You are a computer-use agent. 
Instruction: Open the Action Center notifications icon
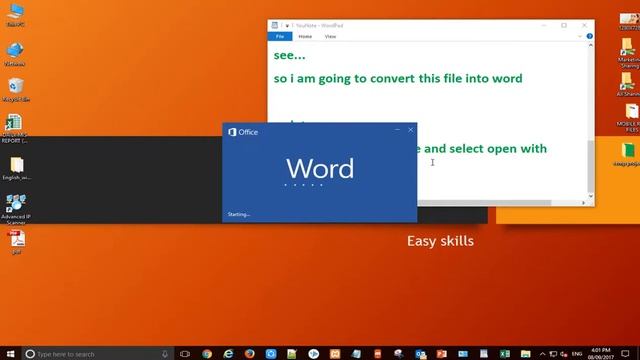coord(625,353)
